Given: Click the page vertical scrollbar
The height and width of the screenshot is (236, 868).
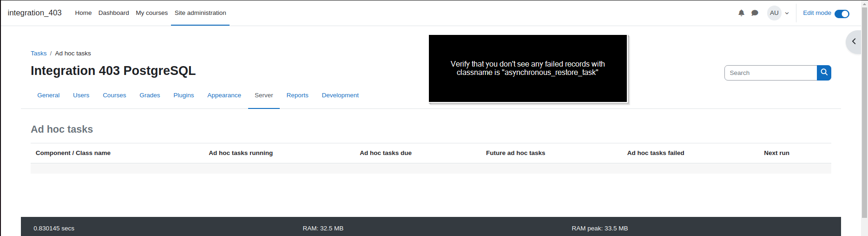Looking at the screenshot, I should [x=864, y=112].
